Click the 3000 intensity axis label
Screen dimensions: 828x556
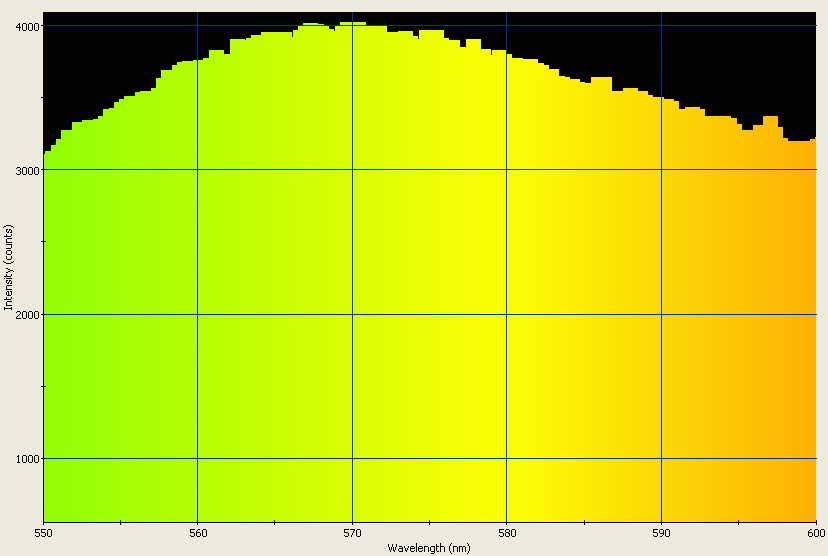[x=27, y=170]
